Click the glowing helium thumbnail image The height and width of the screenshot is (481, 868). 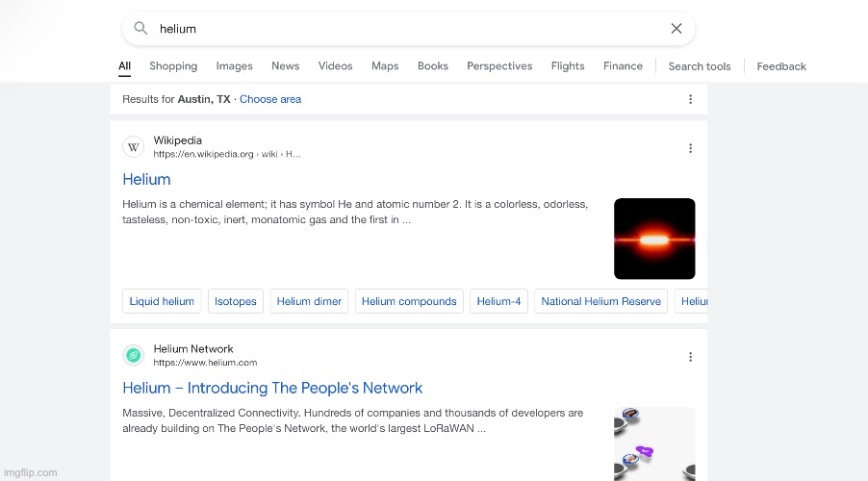[x=654, y=239]
